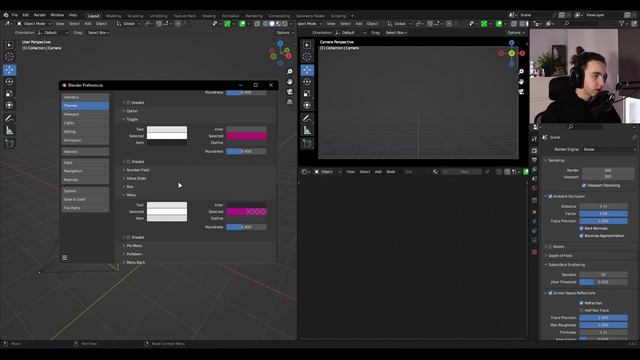The width and height of the screenshot is (640, 360).
Task: Select the Annotate tool in camera viewport toolbar
Action: (x=307, y=118)
